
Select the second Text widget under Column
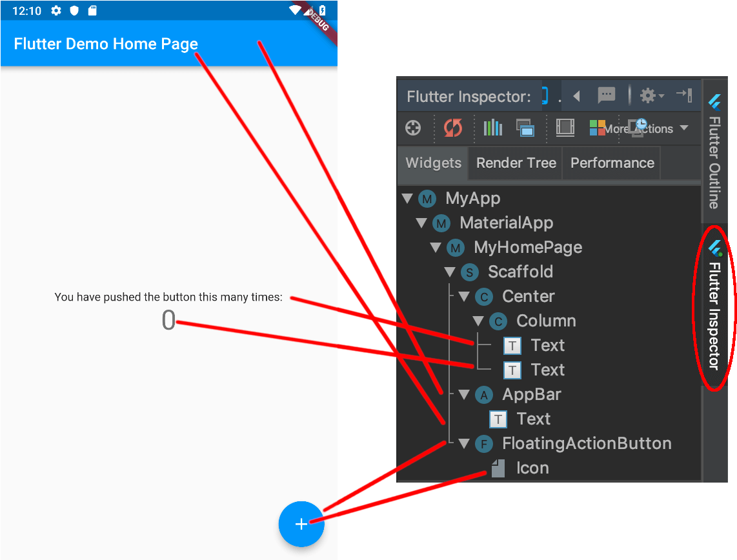click(x=549, y=370)
